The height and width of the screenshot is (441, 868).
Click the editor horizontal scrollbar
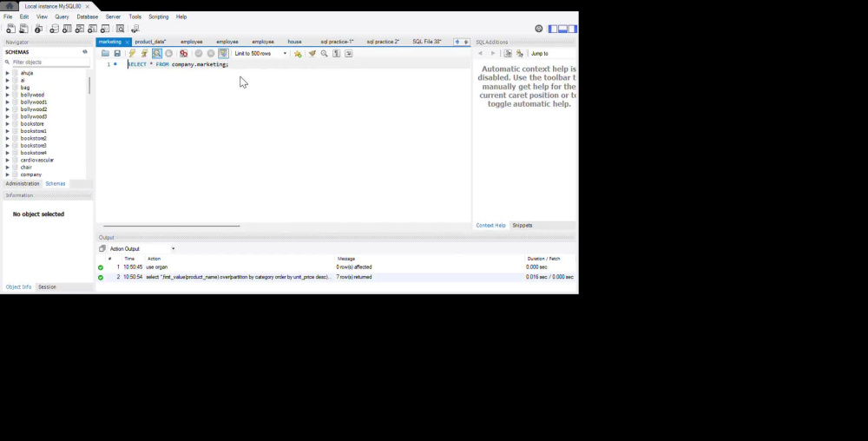point(172,226)
